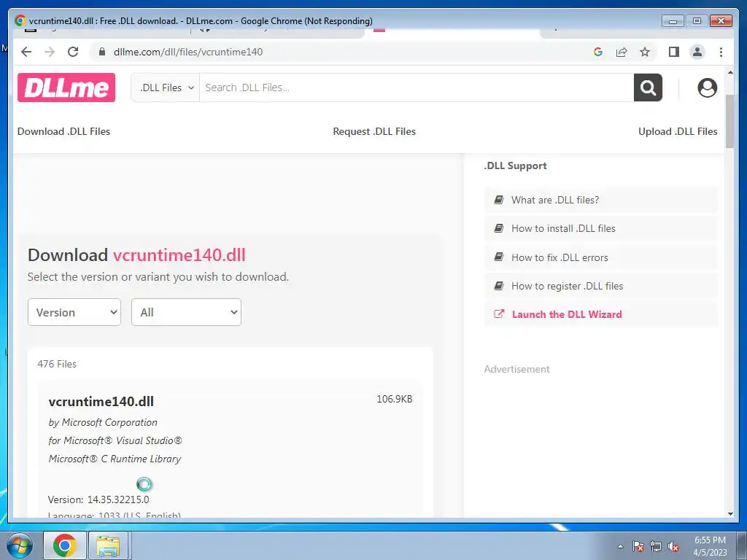Click the scrollbar up arrow
The height and width of the screenshot is (560, 747).
pos(729,72)
